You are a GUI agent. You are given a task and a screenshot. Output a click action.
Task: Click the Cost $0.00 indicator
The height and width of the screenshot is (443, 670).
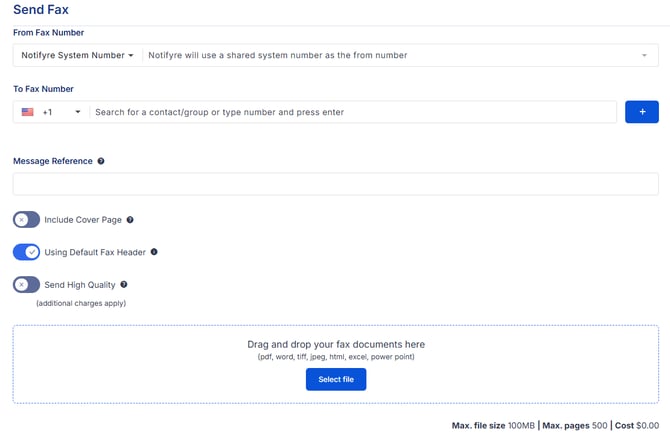[637, 425]
